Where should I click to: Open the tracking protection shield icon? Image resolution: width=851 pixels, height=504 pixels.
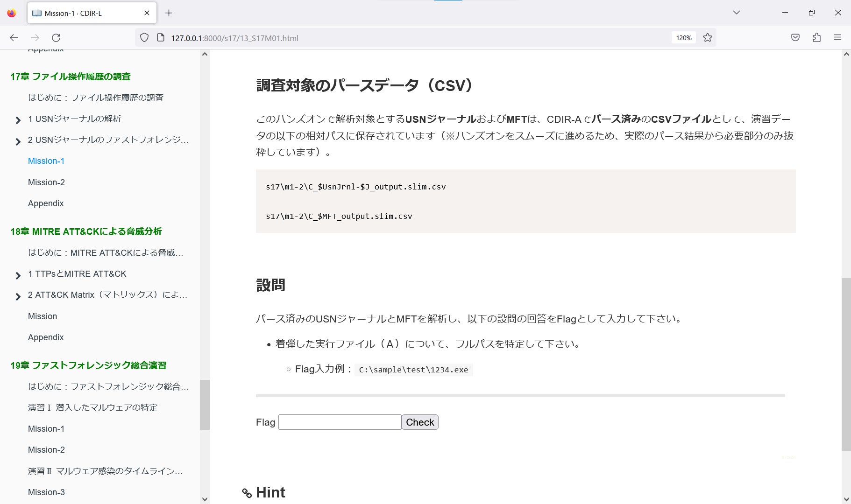pyautogui.click(x=144, y=38)
